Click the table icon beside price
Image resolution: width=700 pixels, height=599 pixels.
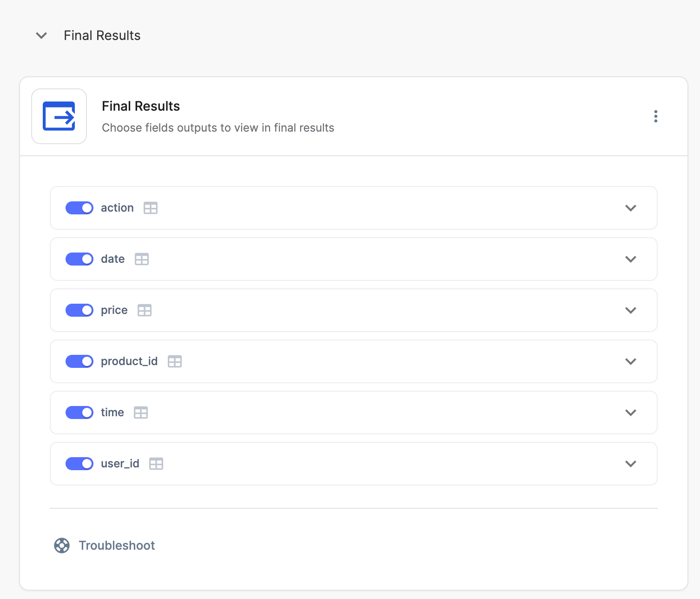[x=144, y=310]
